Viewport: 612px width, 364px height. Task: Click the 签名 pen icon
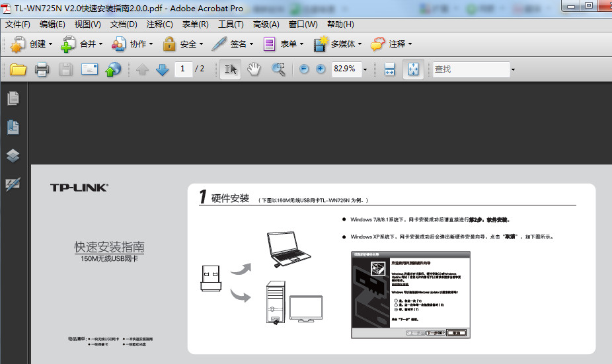[x=219, y=44]
